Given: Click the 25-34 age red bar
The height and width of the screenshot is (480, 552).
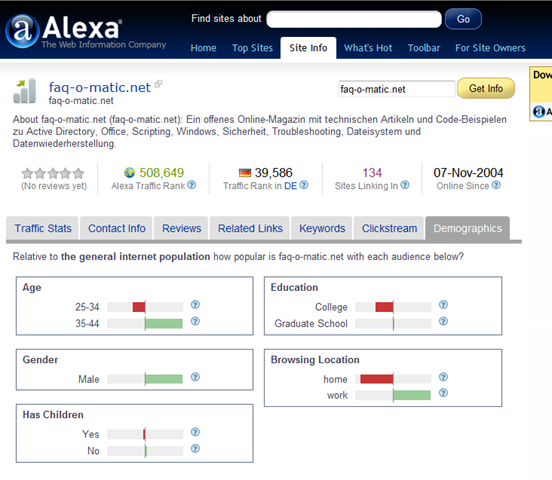Looking at the screenshot, I should click(139, 307).
